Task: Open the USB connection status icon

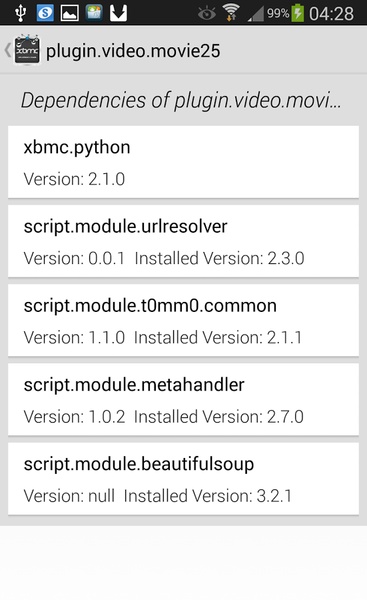Action: pos(21,13)
